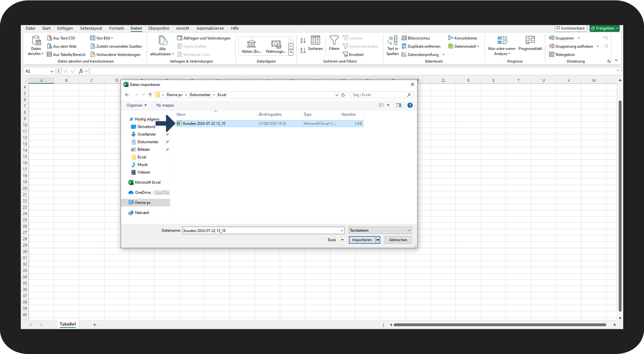Image resolution: width=644 pixels, height=354 pixels.
Task: Toggle the preview pane icon in dialog
Action: pos(399,105)
